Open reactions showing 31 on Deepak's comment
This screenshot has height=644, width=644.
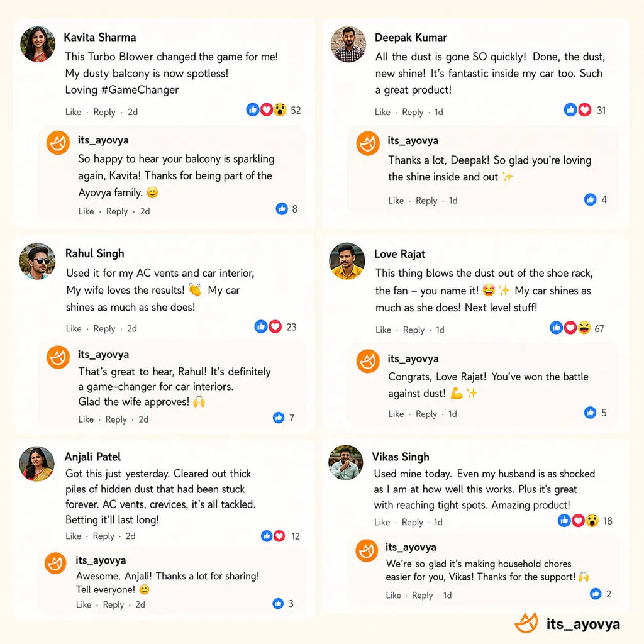[x=577, y=109]
